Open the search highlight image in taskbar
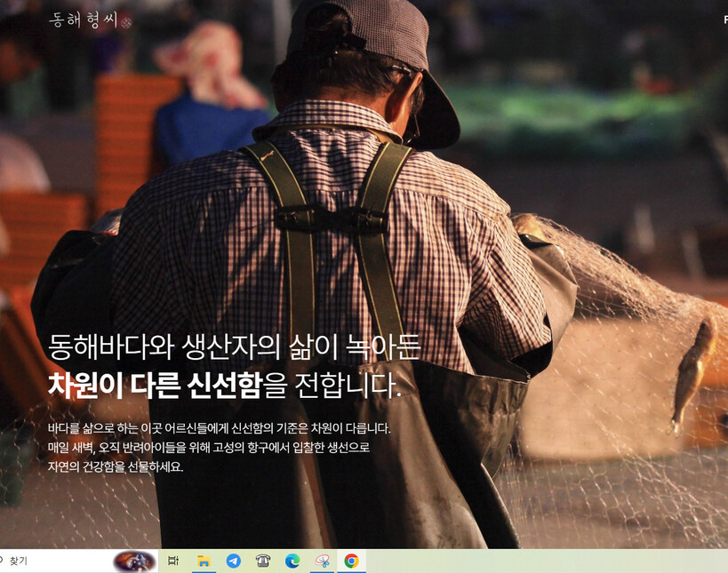728x573 pixels. tap(135, 561)
